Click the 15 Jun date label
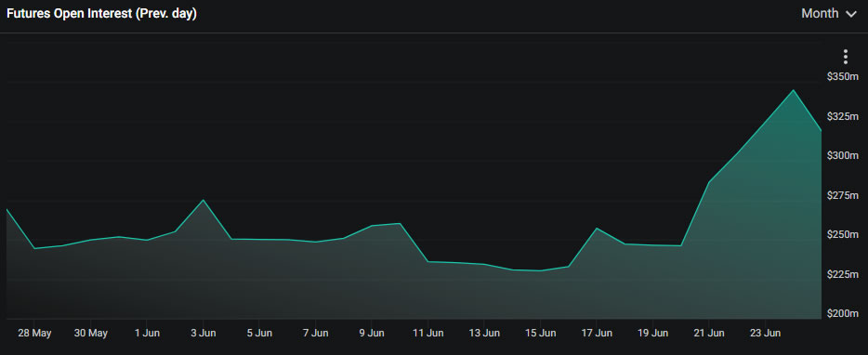The width and height of the screenshot is (868, 355). [x=540, y=333]
